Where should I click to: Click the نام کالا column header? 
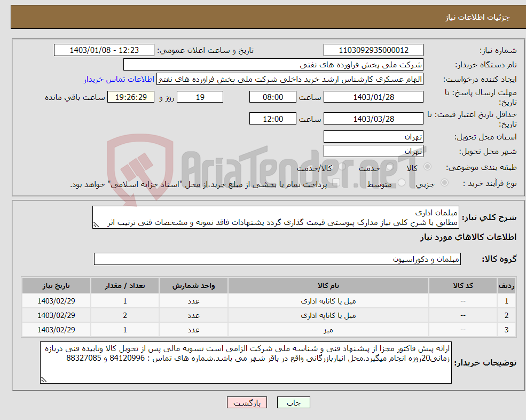coord(328,285)
